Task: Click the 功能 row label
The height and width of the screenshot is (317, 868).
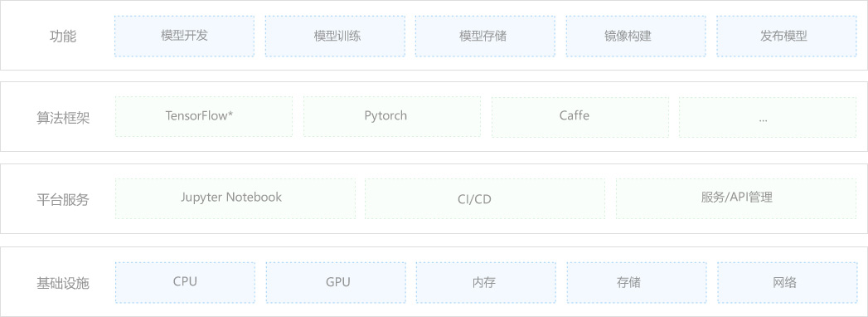Action: (63, 37)
